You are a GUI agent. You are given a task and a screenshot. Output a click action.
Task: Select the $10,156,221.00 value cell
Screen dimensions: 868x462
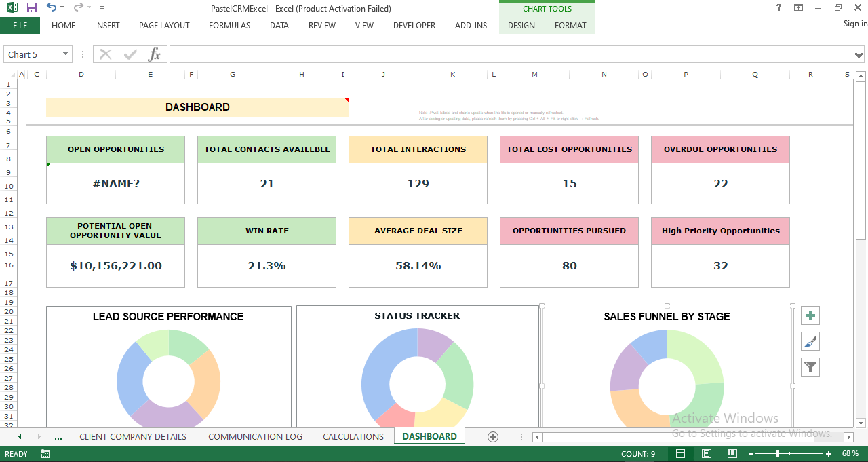point(115,266)
